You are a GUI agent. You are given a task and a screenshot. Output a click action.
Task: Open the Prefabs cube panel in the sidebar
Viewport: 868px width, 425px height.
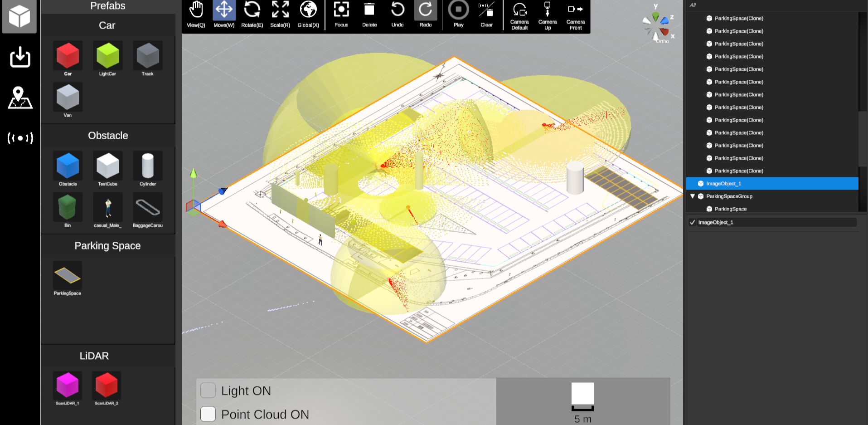(x=19, y=17)
